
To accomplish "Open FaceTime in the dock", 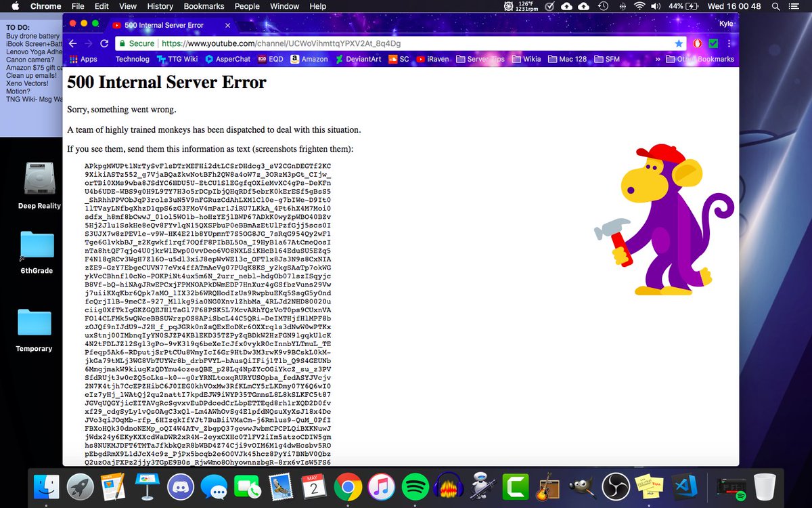I will [x=247, y=486].
